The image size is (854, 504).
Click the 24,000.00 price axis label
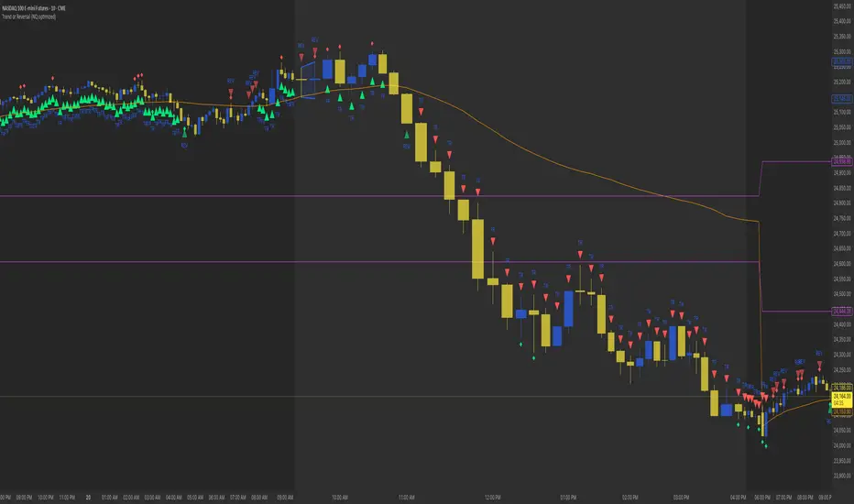click(x=842, y=445)
